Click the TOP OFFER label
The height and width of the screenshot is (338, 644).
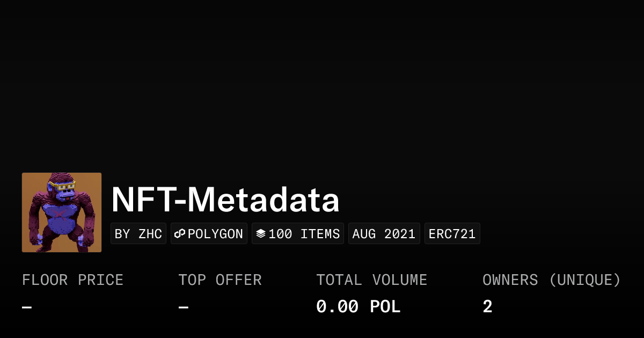tap(220, 280)
